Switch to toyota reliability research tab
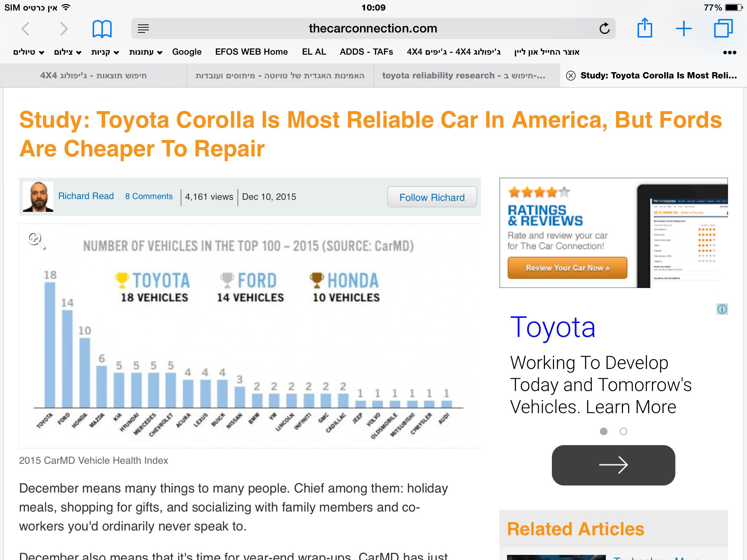The image size is (747, 560). click(x=463, y=75)
